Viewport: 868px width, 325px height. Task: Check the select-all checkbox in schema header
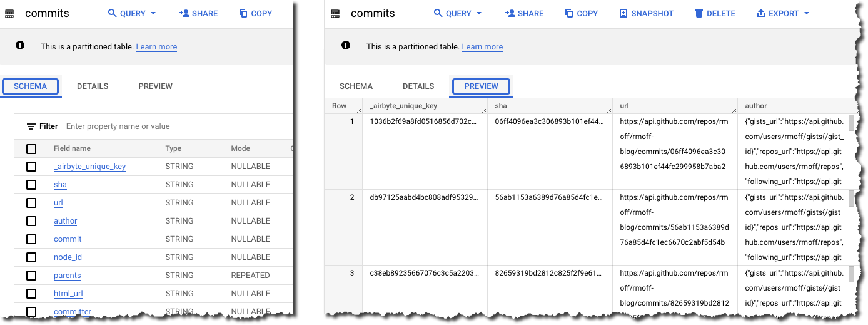[31, 149]
